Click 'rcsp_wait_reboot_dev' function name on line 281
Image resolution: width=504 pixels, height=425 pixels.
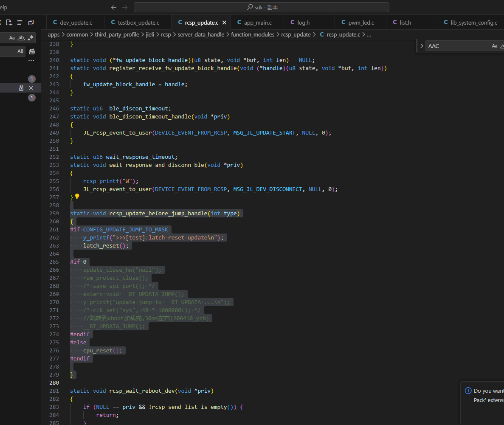(142, 391)
